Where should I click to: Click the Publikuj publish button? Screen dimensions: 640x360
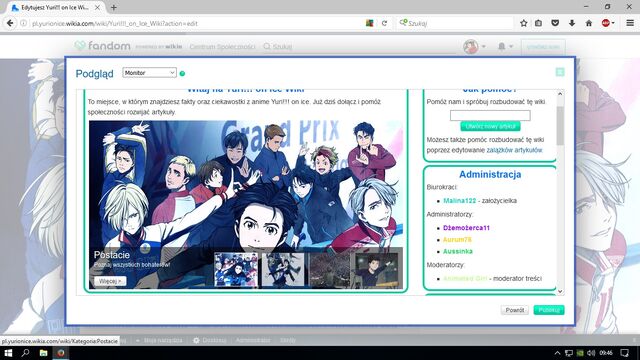(x=549, y=310)
